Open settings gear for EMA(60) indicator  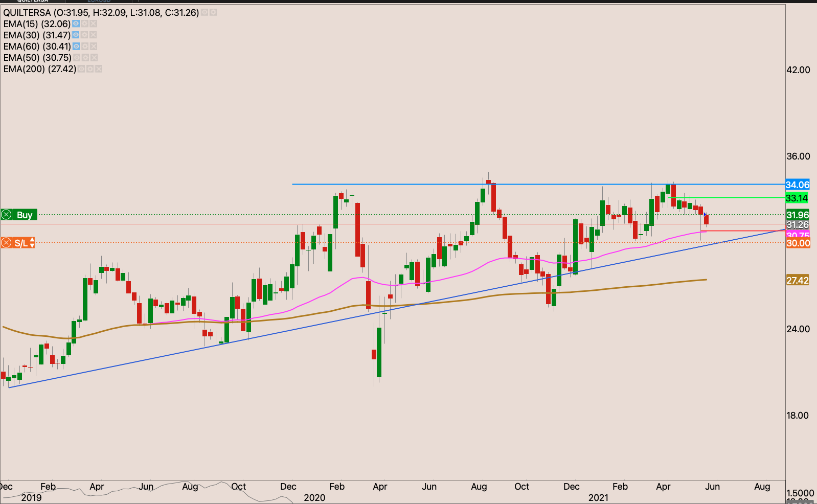84,47
